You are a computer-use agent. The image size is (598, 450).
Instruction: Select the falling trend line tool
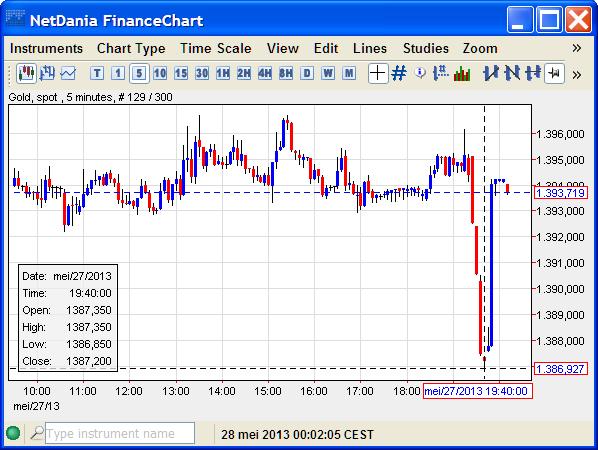[x=512, y=73]
